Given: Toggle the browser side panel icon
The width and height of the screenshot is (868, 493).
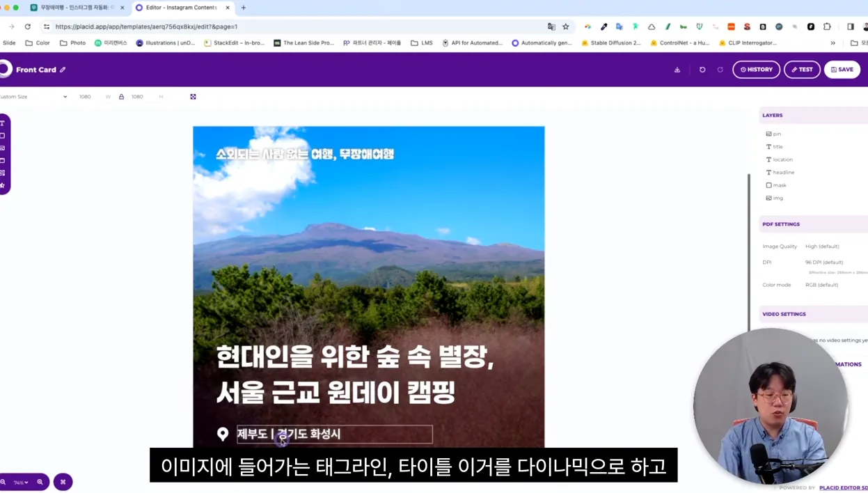Looking at the screenshot, I should (850, 26).
